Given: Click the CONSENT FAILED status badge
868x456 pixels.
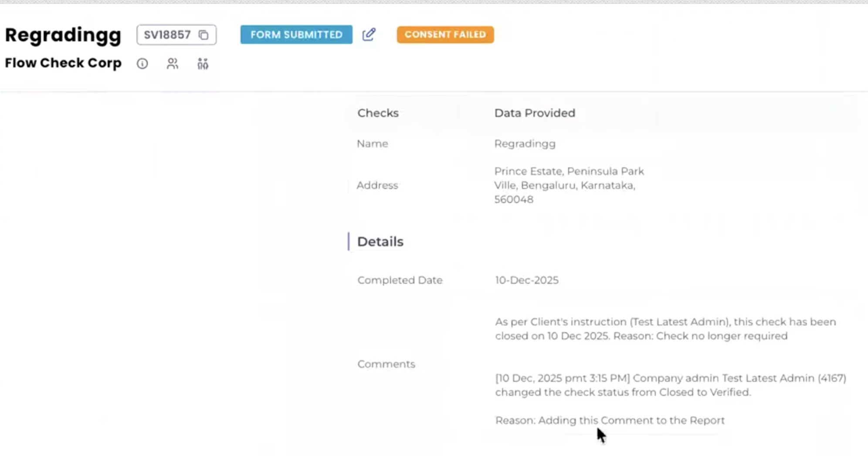Looking at the screenshot, I should click(x=445, y=34).
